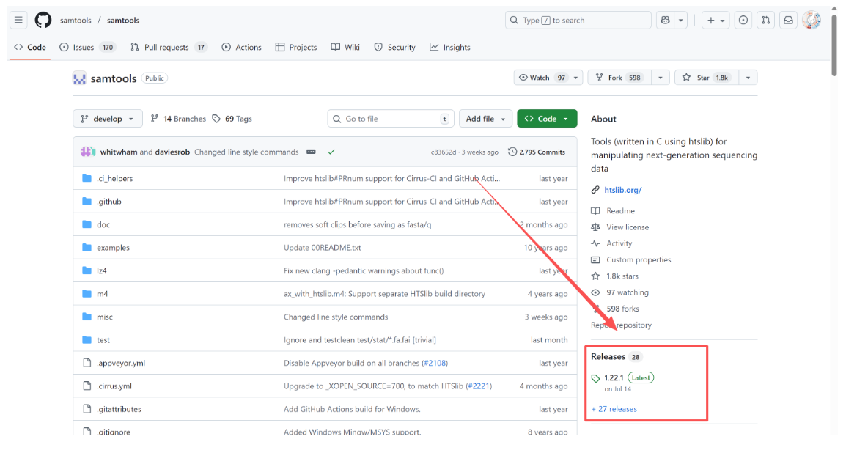868x453 pixels.
Task: View the green check status of latest commit
Action: (331, 152)
